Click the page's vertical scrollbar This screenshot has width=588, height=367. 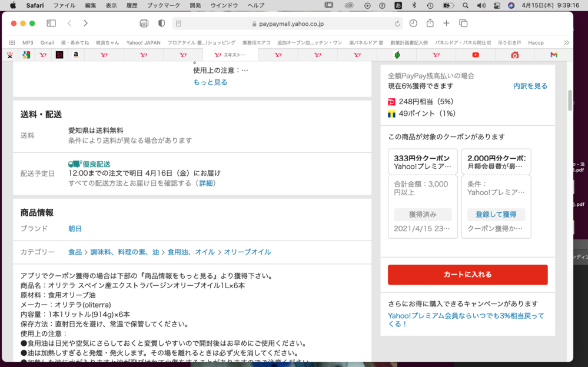[570, 101]
